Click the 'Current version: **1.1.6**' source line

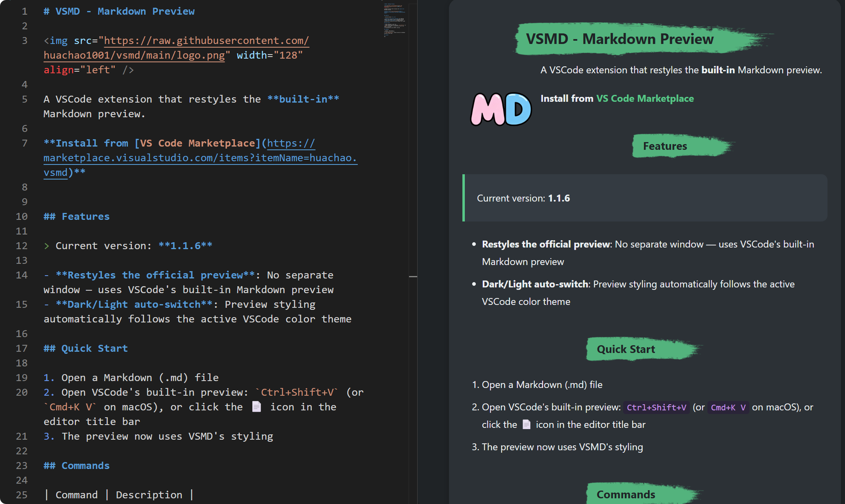tap(128, 246)
